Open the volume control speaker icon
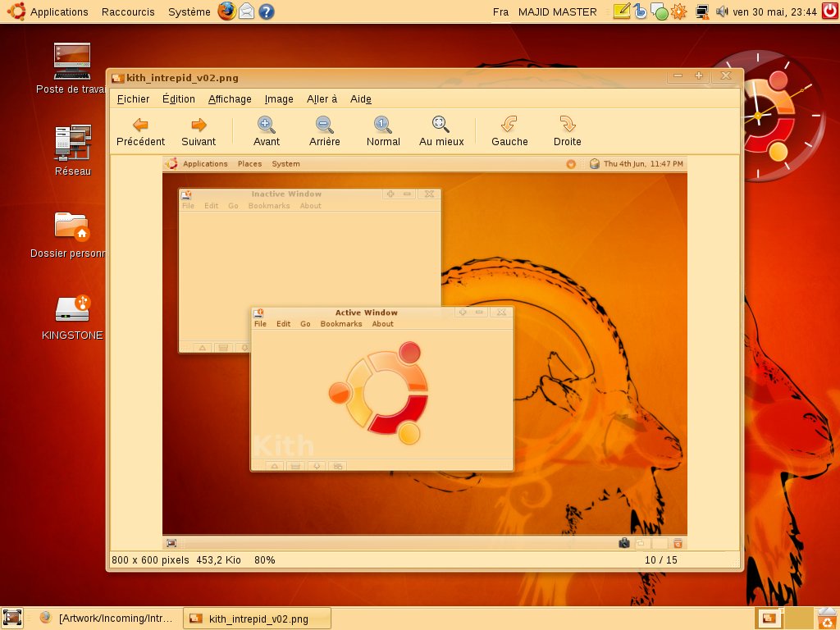Viewport: 840px width, 630px height. tap(722, 11)
